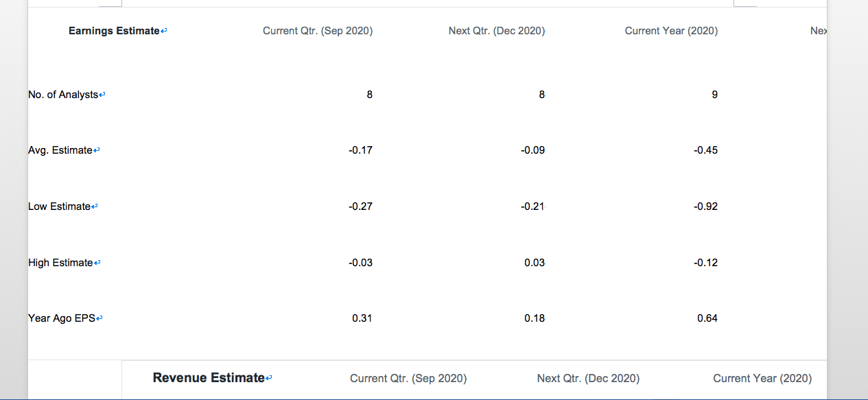Viewport: 868px width, 400px height.
Task: Place cursor in the -0.17 average estimate cell
Action: (x=360, y=150)
